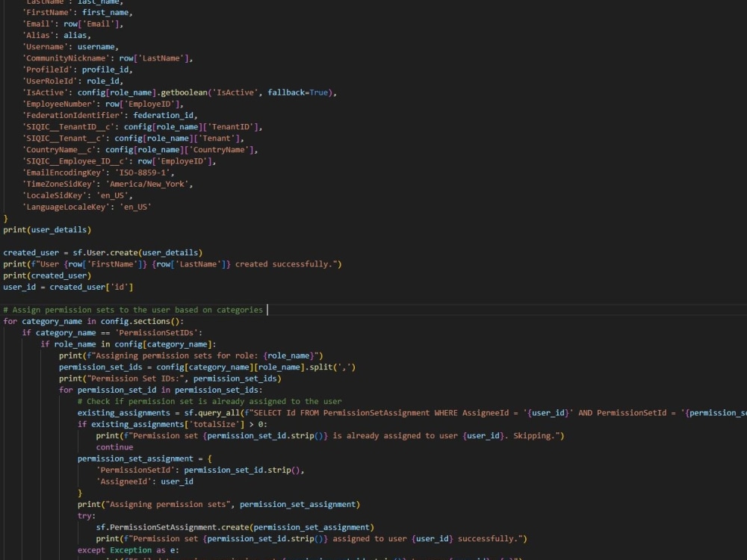Click the 'SIQIC__Tenant__c' key
Screen dimensions: 747x560
tap(64, 138)
